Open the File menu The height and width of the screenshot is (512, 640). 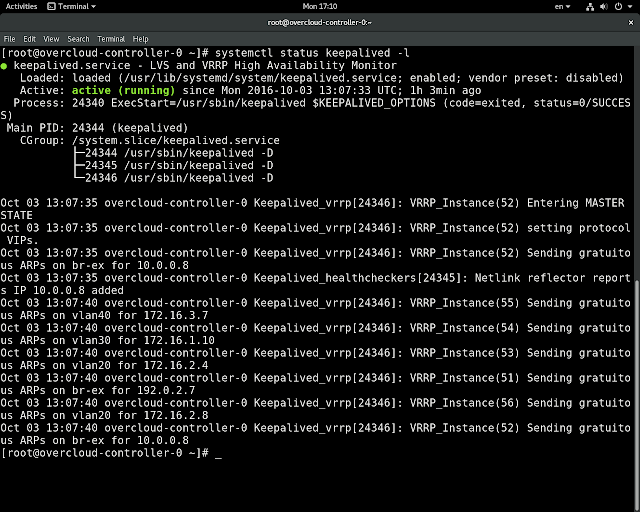click(9, 39)
